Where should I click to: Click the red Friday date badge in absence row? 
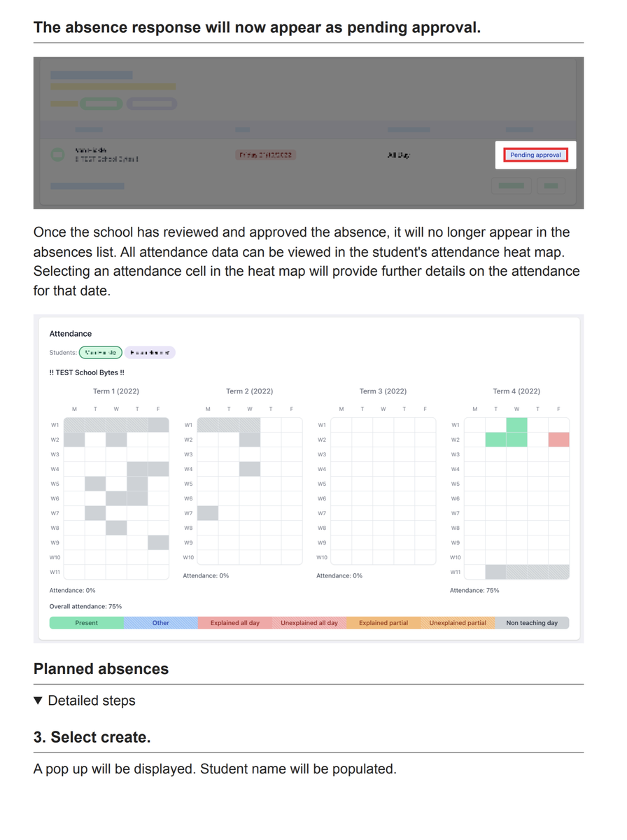[265, 155]
